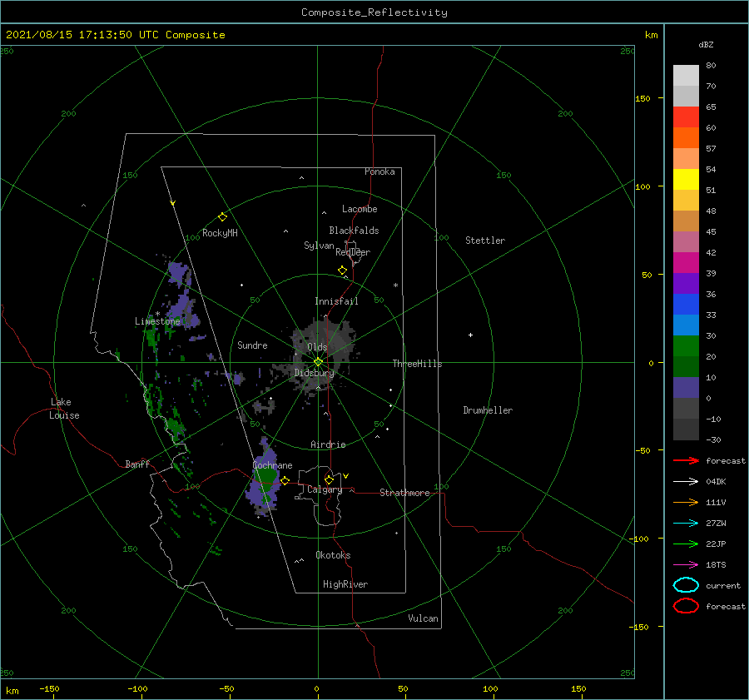
Task: Pick the purple 39-36 dBZ swatch
Action: pyautogui.click(x=686, y=283)
